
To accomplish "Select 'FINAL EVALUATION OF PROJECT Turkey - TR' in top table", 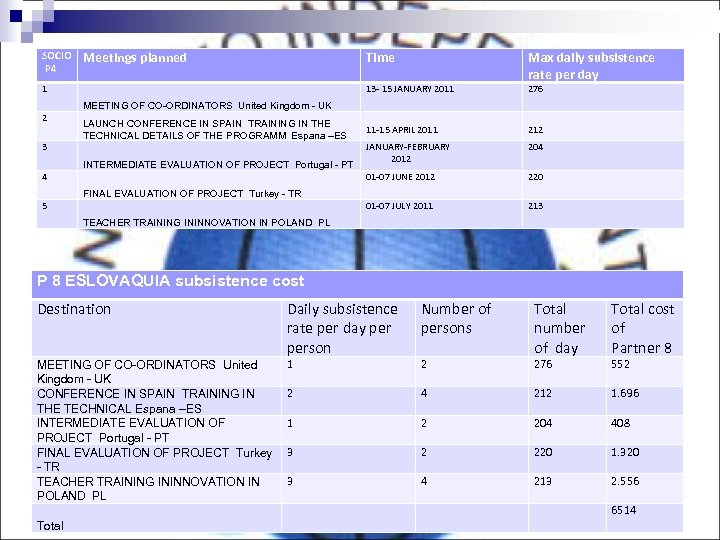I will click(x=192, y=193).
